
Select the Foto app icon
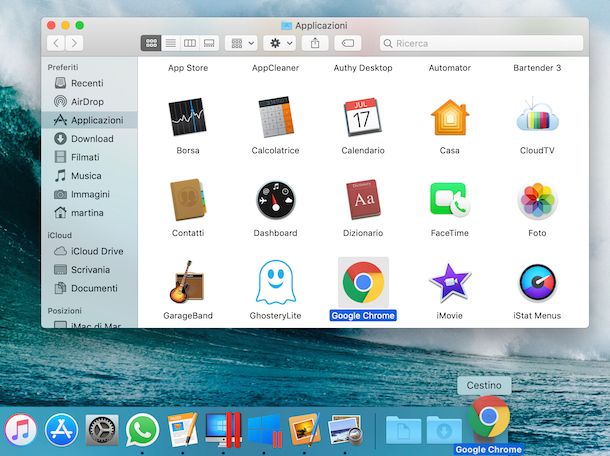537,200
